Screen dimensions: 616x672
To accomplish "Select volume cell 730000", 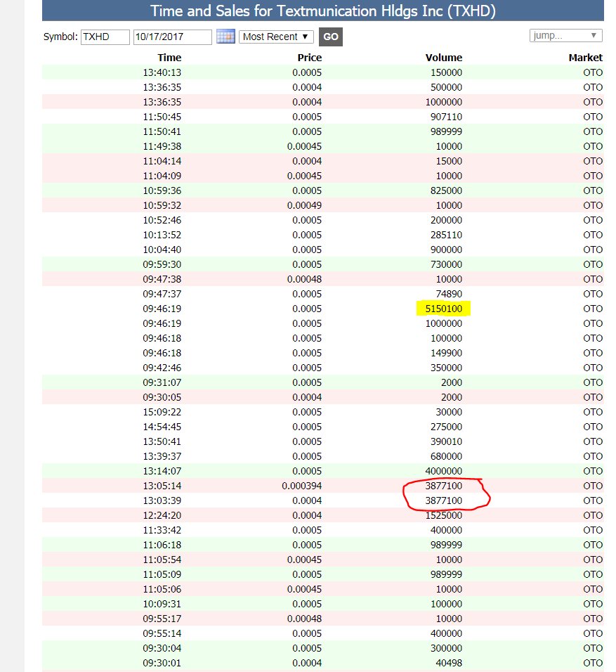I will (446, 264).
